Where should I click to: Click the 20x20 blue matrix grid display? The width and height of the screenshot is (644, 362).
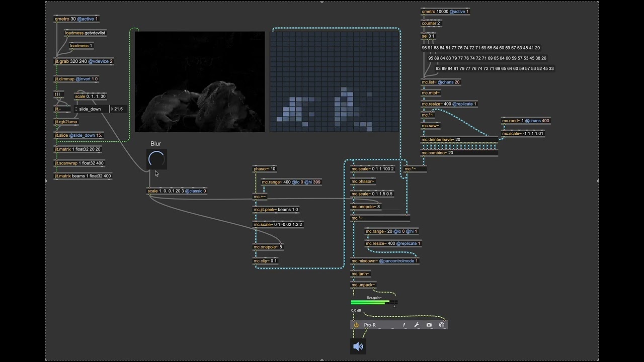click(335, 81)
